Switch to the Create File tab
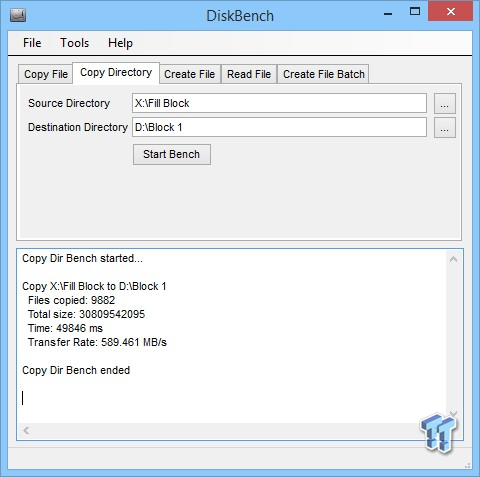Screen dimensions: 480x477 (x=189, y=74)
